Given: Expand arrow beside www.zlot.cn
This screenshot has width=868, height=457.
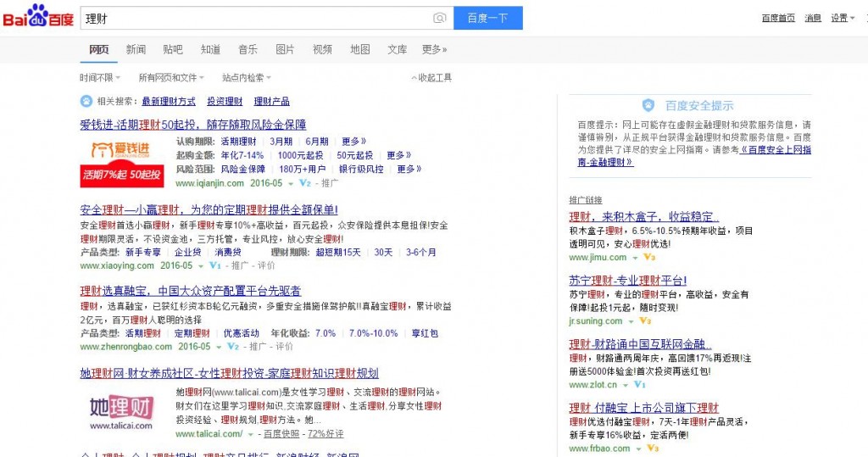Looking at the screenshot, I should [x=625, y=386].
